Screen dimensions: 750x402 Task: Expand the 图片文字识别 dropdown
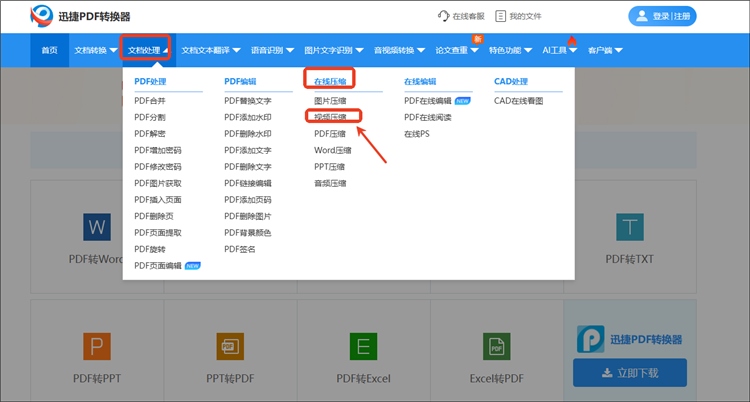click(334, 50)
